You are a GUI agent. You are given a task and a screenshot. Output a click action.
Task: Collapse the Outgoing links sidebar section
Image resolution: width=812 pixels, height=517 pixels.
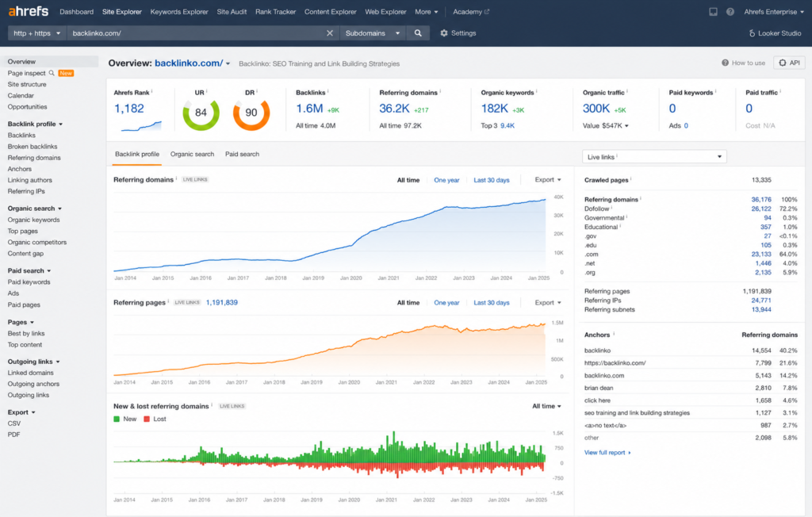33,362
